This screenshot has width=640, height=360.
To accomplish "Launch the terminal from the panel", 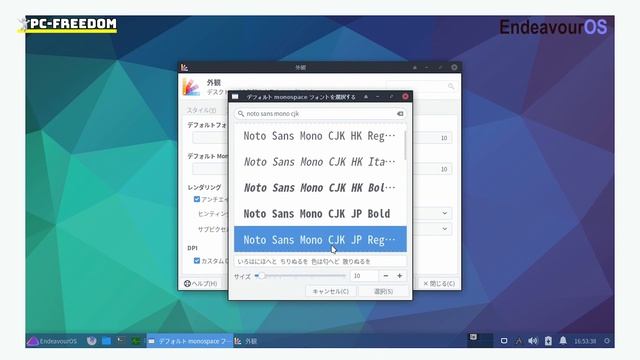I will coord(121,340).
